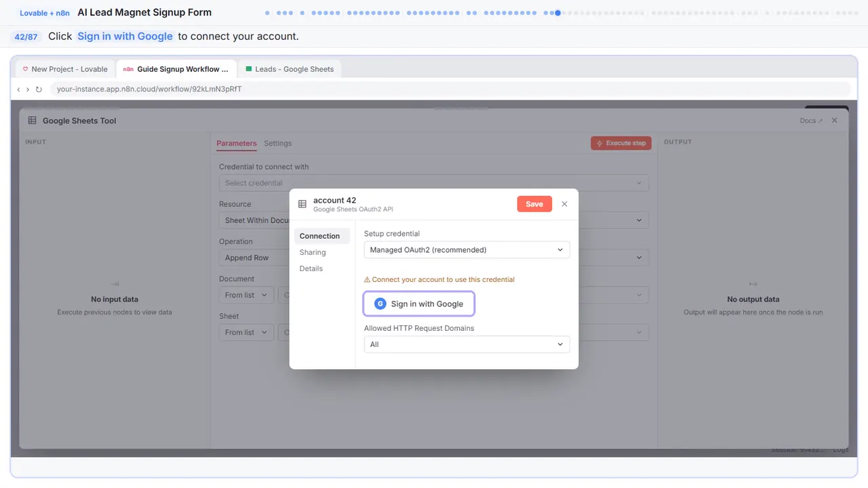Open the Settings tab of the node
Image resolution: width=868 pixels, height=488 pixels.
(x=278, y=144)
